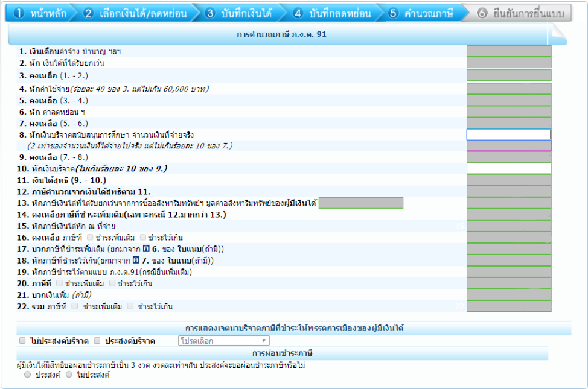Screen dimensions: 588x389
Task: Enable the ประสงค์บริจาค donation checkbox
Action: [97, 341]
